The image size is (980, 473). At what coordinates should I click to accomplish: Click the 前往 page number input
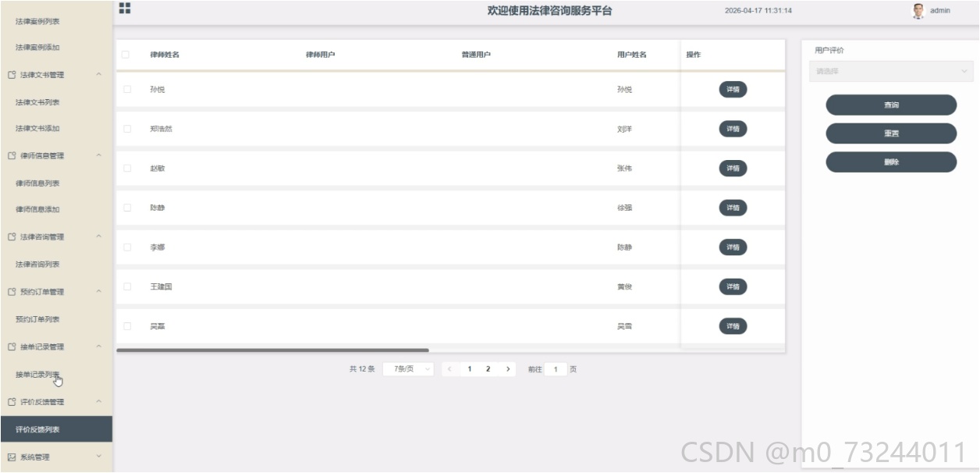(x=556, y=369)
